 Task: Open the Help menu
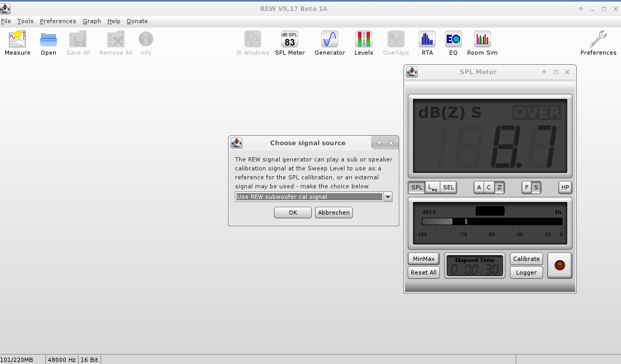[114, 21]
